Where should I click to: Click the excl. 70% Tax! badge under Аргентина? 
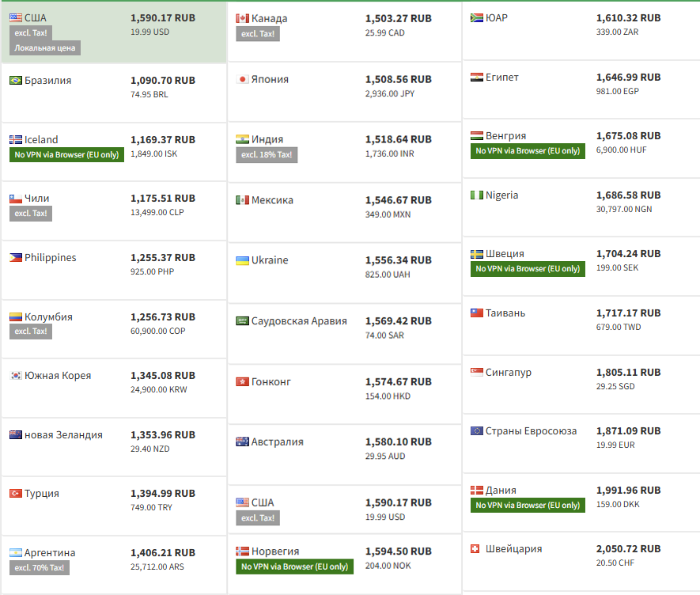click(x=40, y=567)
